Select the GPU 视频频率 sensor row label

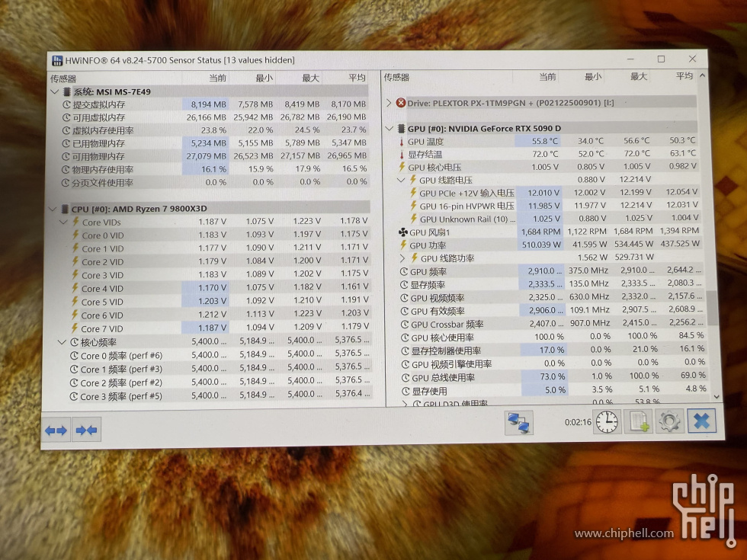[x=438, y=298]
